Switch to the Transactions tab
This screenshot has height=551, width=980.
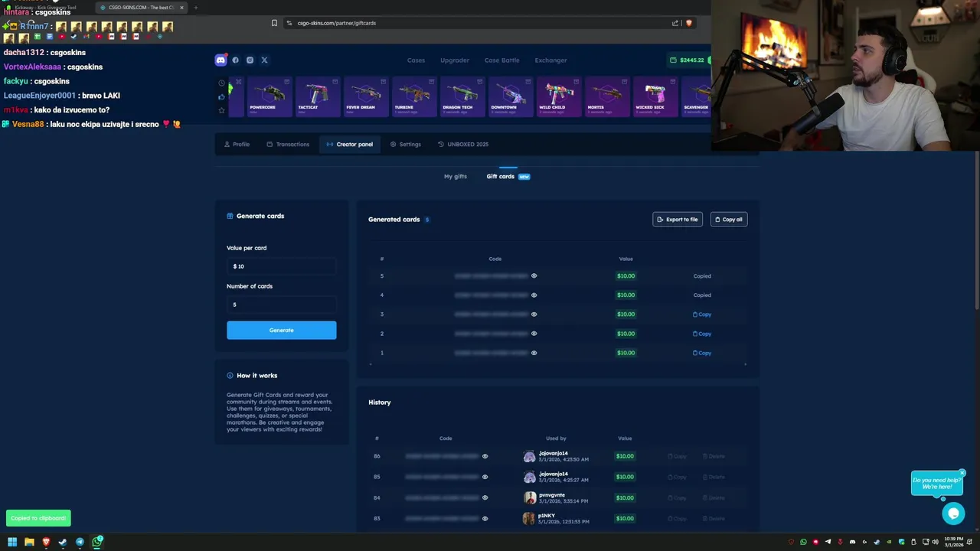click(x=288, y=144)
